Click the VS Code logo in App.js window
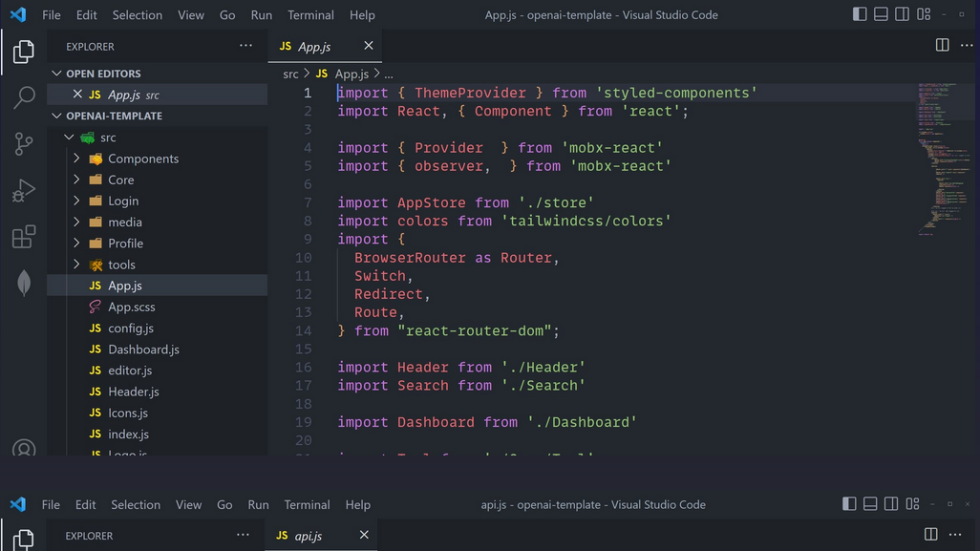This screenshot has width=980, height=551. click(x=18, y=14)
